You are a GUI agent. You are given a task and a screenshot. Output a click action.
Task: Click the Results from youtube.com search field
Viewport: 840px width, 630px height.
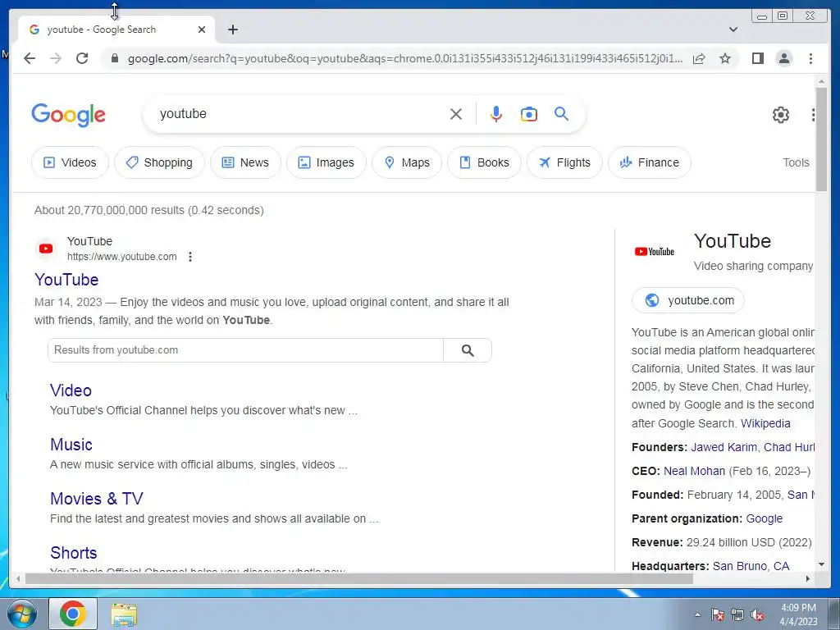point(245,349)
